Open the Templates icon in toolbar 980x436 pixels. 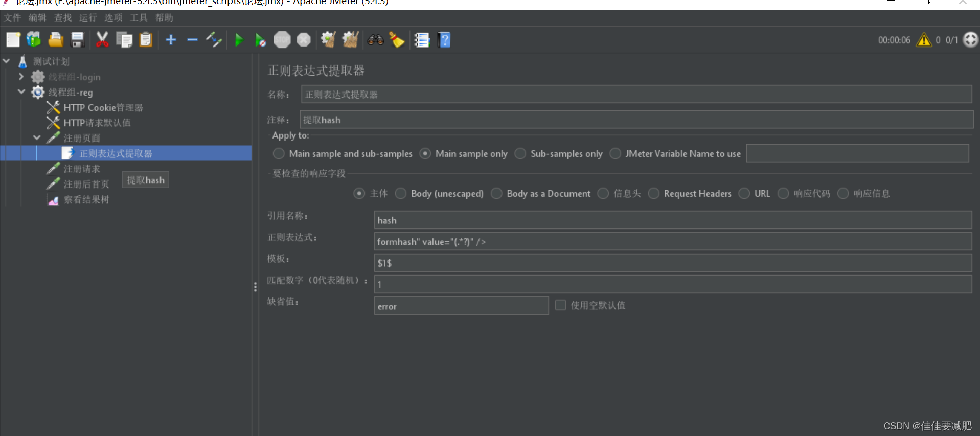(x=34, y=40)
